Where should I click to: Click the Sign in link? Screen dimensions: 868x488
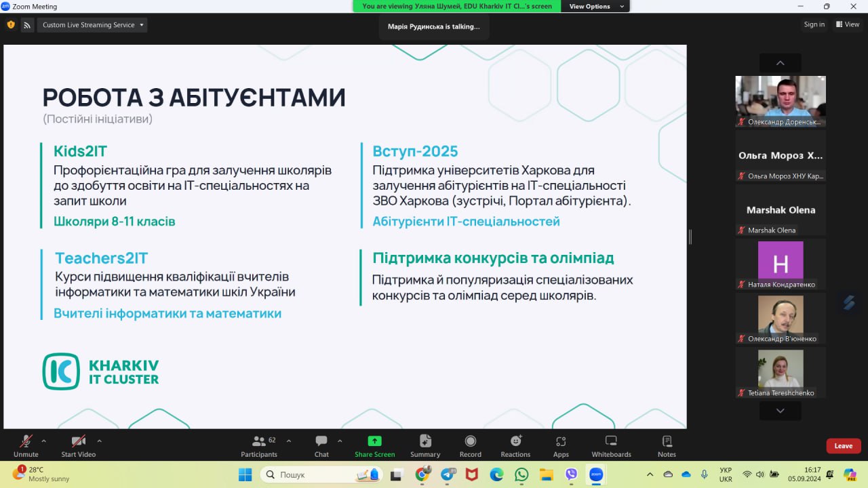(814, 24)
